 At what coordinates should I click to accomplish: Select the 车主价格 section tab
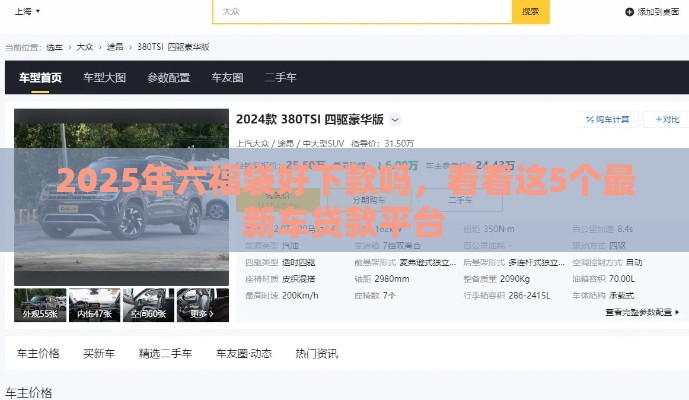point(38,353)
